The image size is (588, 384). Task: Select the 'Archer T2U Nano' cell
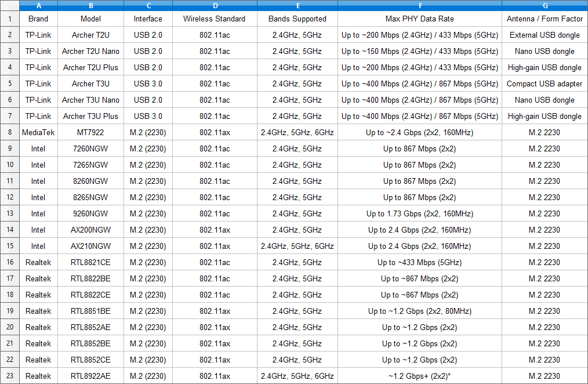coord(90,51)
